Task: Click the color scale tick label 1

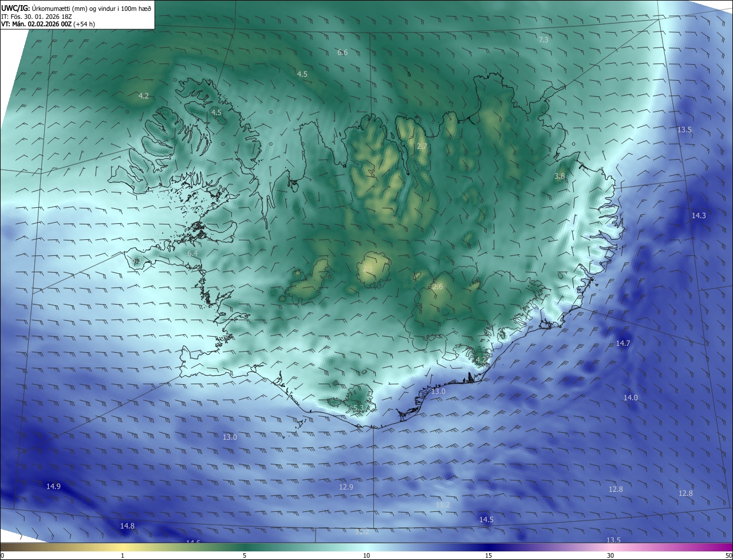Action: [123, 555]
